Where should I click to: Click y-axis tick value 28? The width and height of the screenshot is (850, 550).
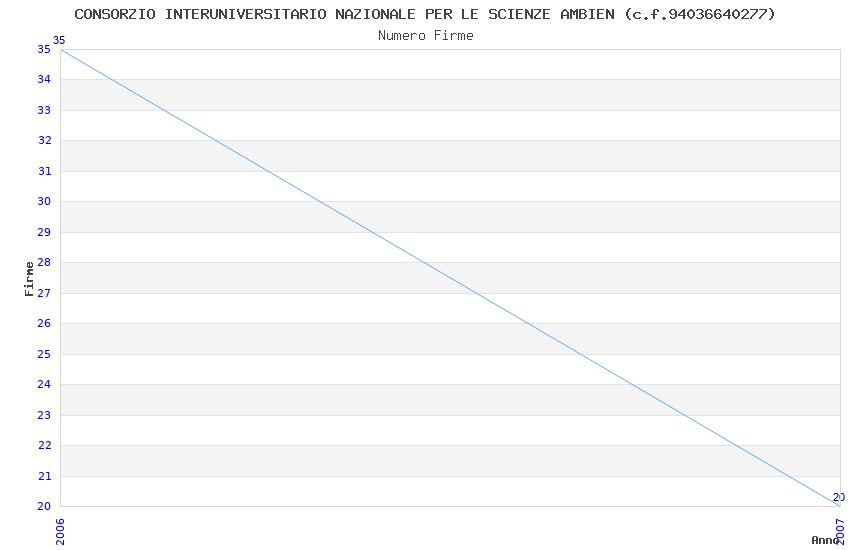44,262
